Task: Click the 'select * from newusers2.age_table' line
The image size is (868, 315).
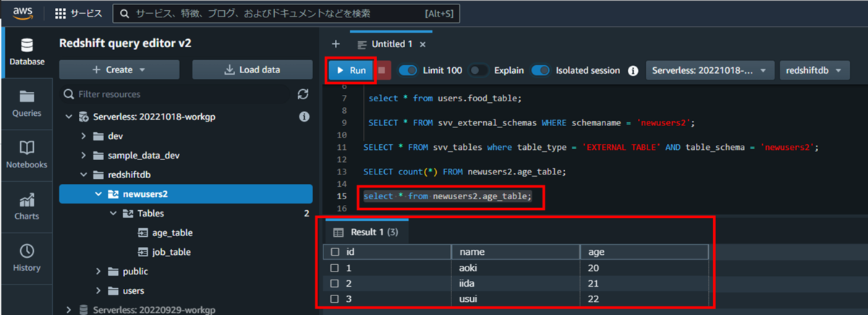Action: pos(448,196)
